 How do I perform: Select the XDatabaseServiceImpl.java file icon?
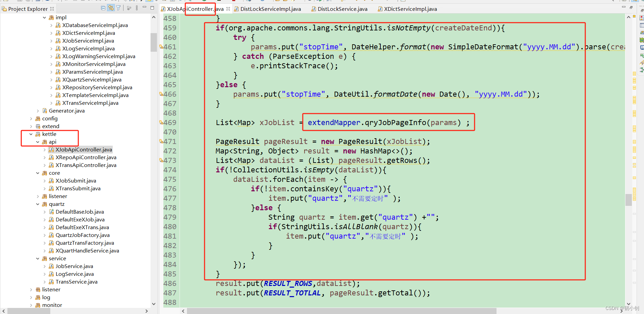coord(58,25)
